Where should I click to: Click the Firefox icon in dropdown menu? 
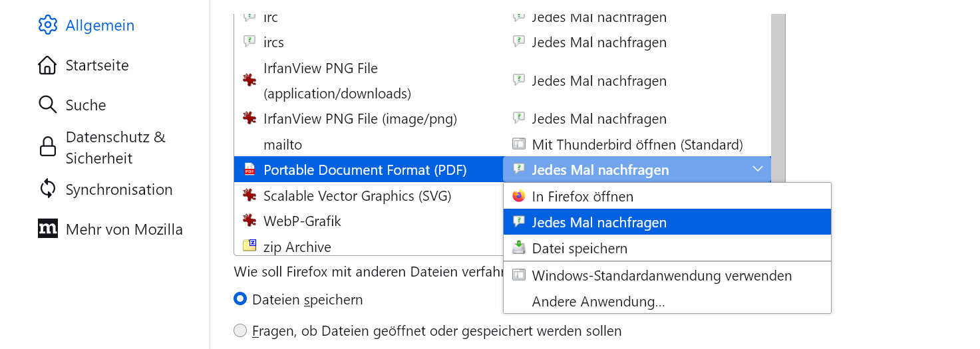click(x=519, y=197)
